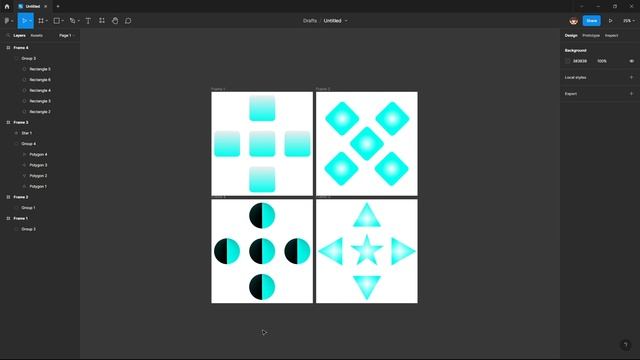
Task: Select the Hand tool
Action: pyautogui.click(x=115, y=20)
